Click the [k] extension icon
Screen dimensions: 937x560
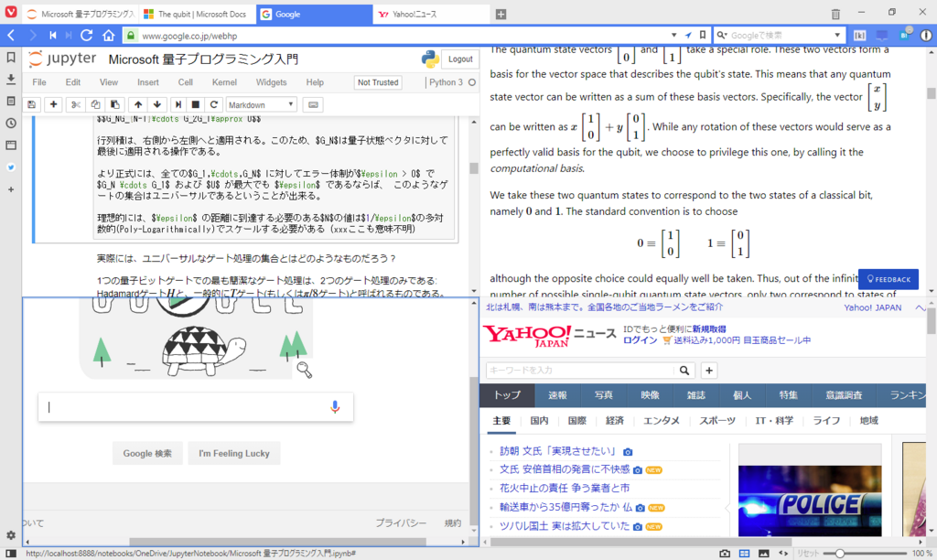click(x=859, y=36)
